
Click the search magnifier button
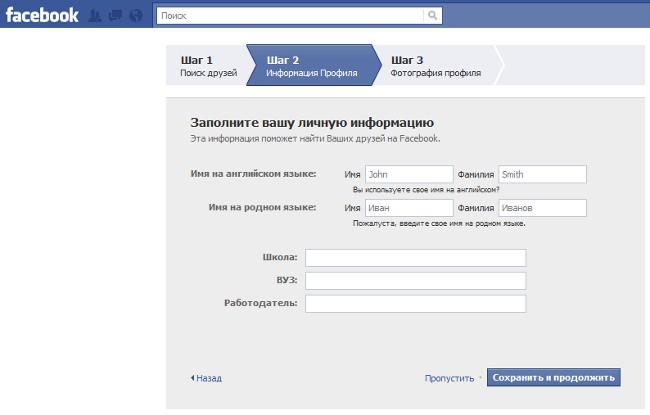tap(432, 16)
